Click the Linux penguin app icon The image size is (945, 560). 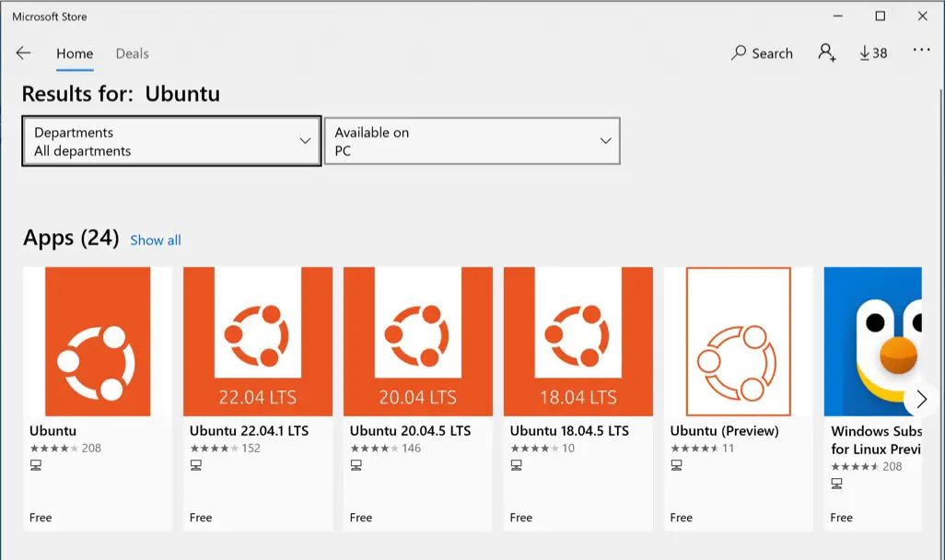click(875, 342)
